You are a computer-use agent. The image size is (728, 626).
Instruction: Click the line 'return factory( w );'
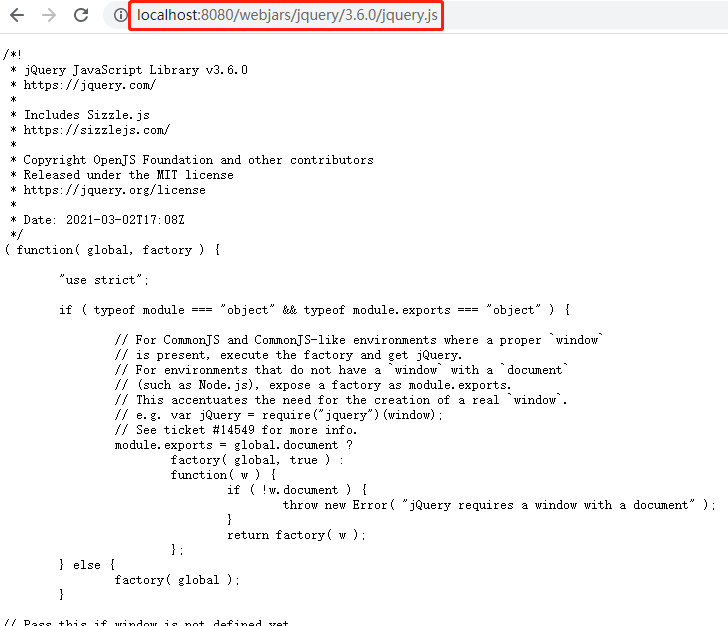point(296,535)
